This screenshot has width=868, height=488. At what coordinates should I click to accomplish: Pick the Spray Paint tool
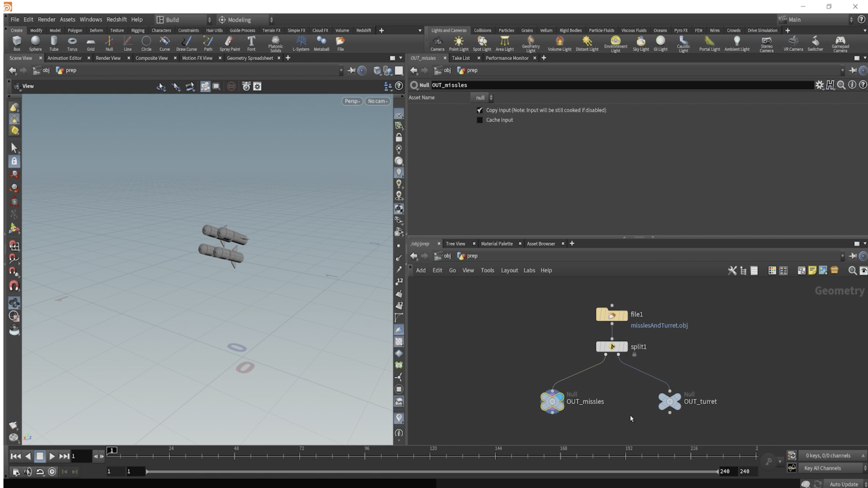(230, 44)
